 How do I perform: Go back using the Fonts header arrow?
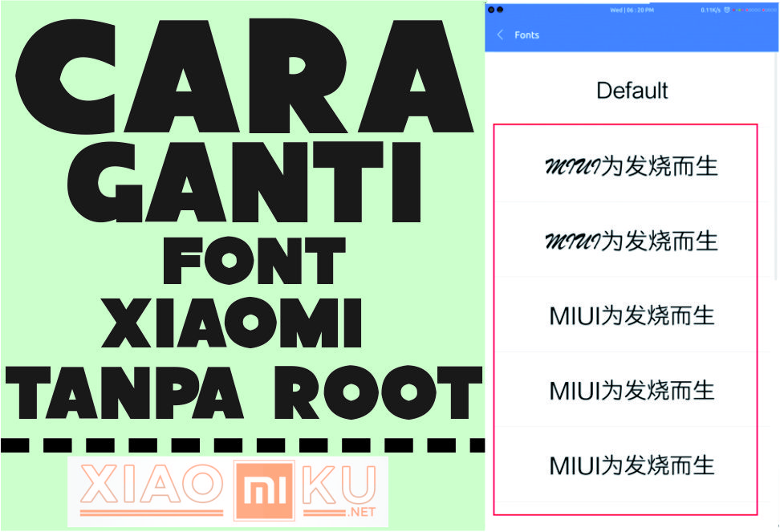(x=501, y=35)
